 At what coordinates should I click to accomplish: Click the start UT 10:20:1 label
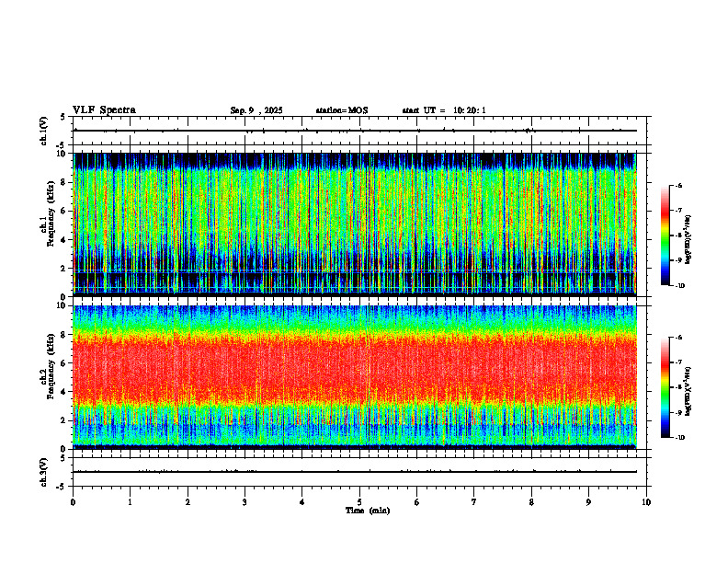(444, 110)
